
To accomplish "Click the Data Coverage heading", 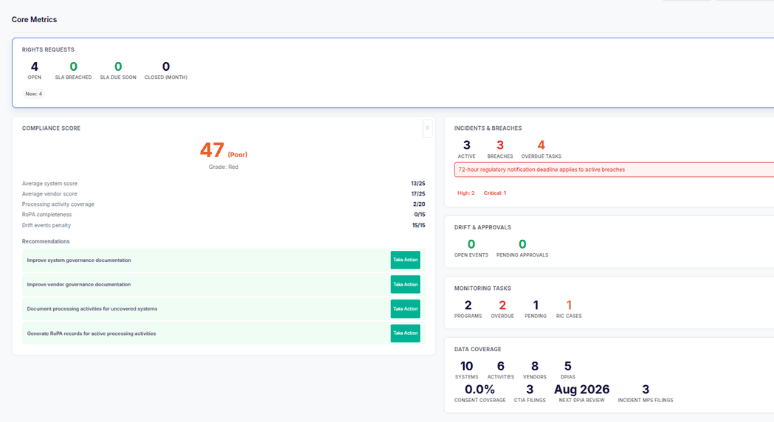I will (x=477, y=349).
